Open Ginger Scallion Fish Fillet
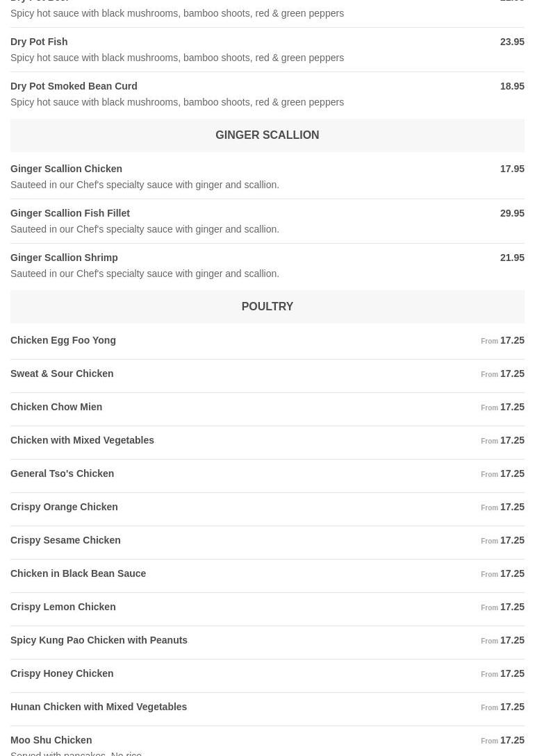 tap(70, 213)
